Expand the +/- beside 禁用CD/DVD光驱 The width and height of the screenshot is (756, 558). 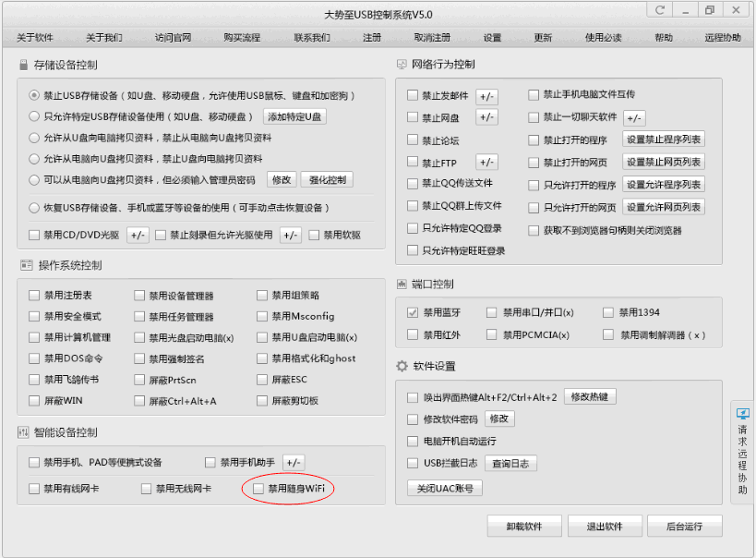[138, 235]
